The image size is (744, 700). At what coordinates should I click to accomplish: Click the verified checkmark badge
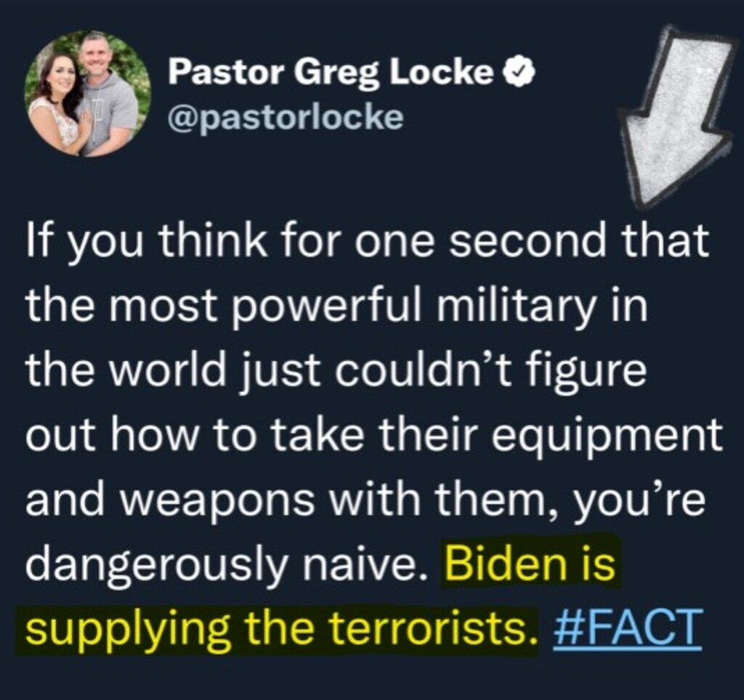522,72
